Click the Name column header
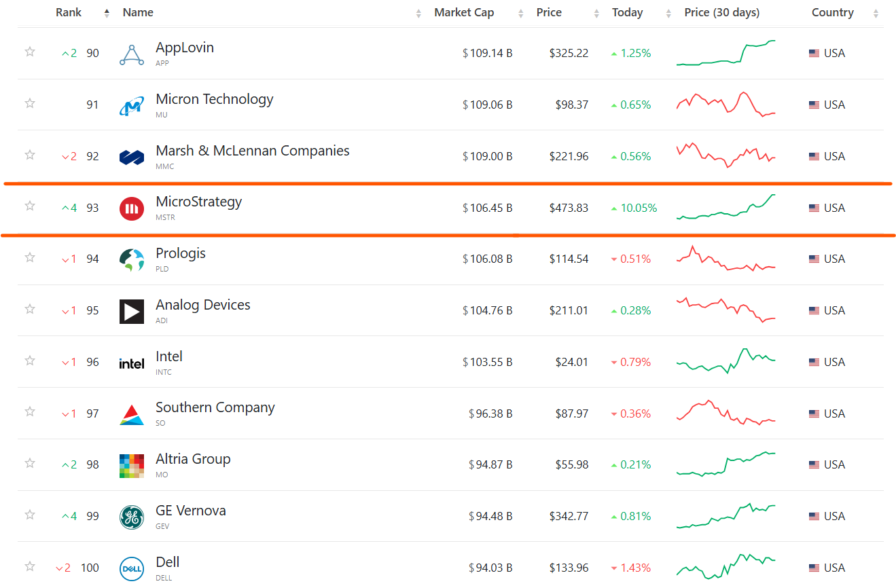The width and height of the screenshot is (896, 588). click(x=138, y=12)
